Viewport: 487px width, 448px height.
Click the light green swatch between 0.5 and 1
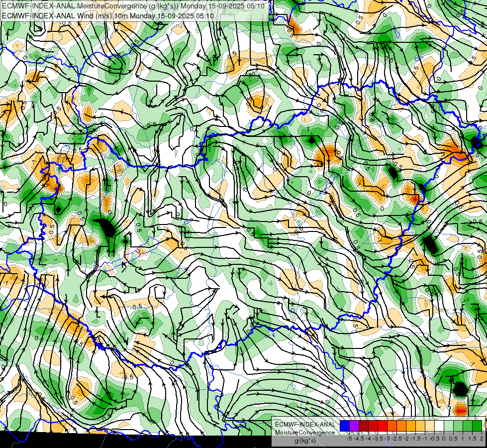click(458, 426)
